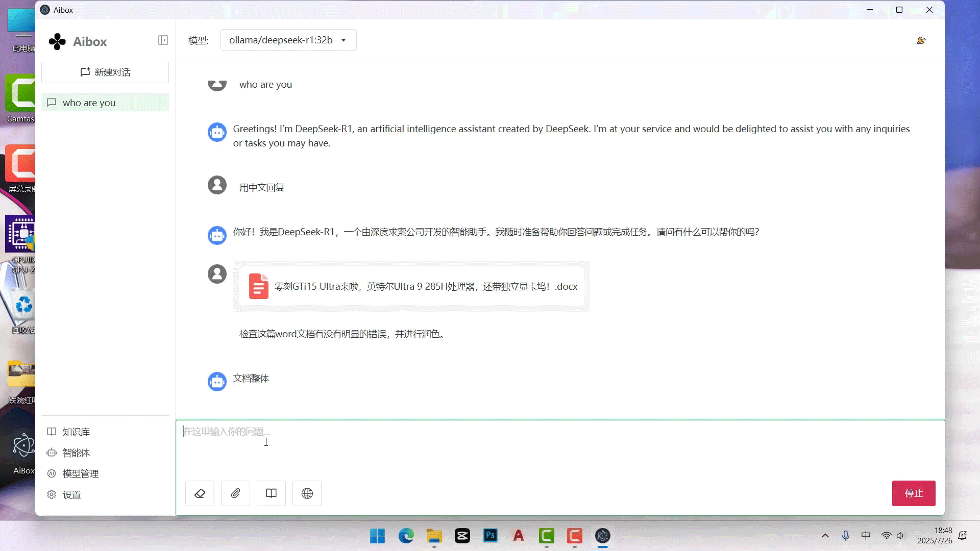980x551 pixels.
Task: Open the Windows Start menu
Action: pyautogui.click(x=377, y=536)
